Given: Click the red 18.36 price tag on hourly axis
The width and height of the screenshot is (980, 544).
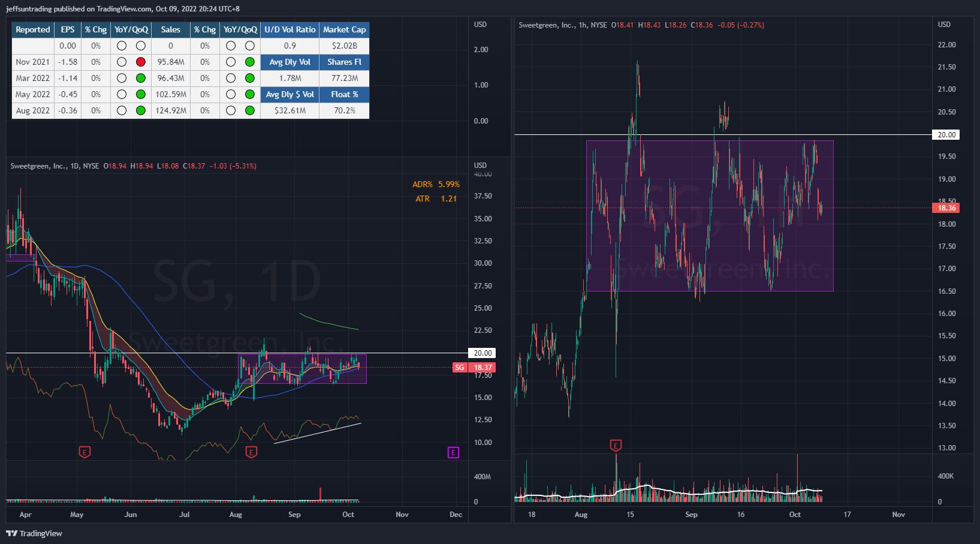Looking at the screenshot, I should click(x=946, y=208).
